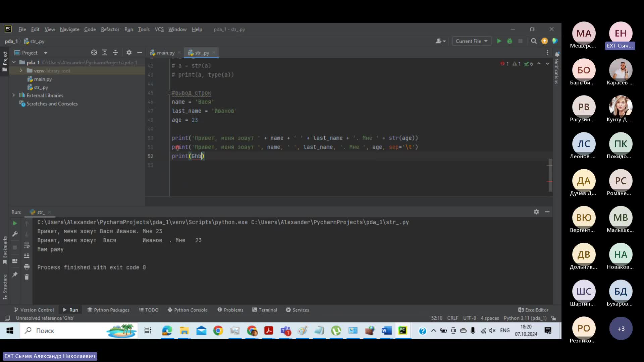Collapse all items in Project tree
644x362 pixels.
tap(115, 53)
